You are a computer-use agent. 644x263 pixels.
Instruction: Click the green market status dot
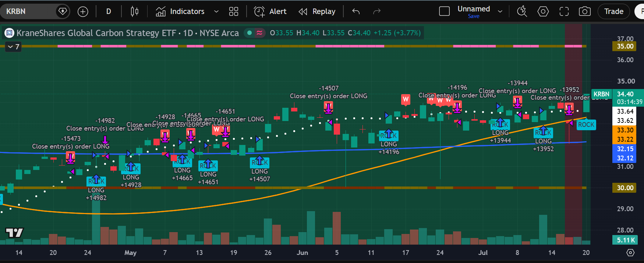(250, 33)
